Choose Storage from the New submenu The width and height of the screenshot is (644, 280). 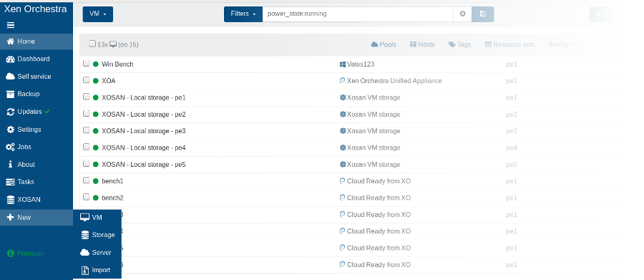click(x=98, y=235)
